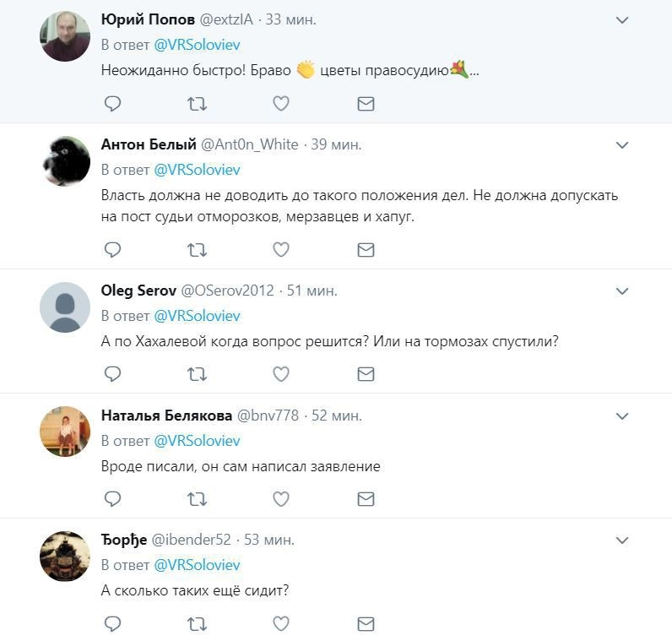Open more options for Юрий Попов's tweet
This screenshot has width=672, height=641.
(x=622, y=19)
